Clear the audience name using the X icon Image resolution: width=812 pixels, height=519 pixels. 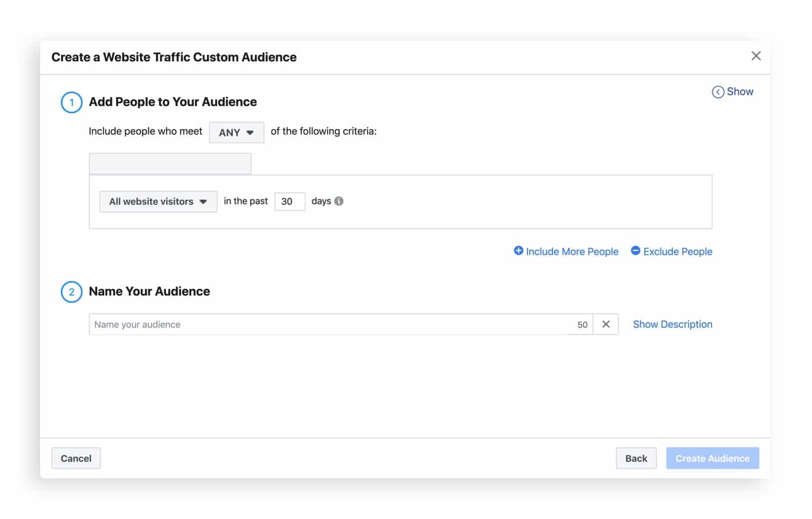click(605, 324)
